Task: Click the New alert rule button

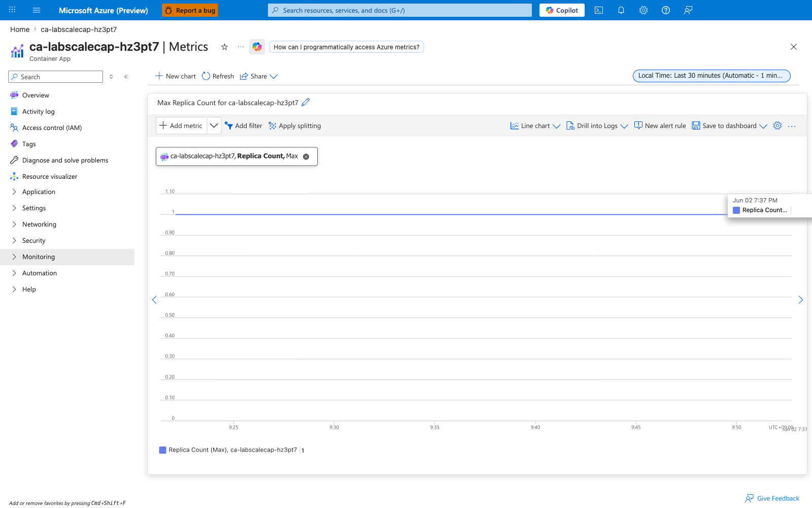Action: 660,125
